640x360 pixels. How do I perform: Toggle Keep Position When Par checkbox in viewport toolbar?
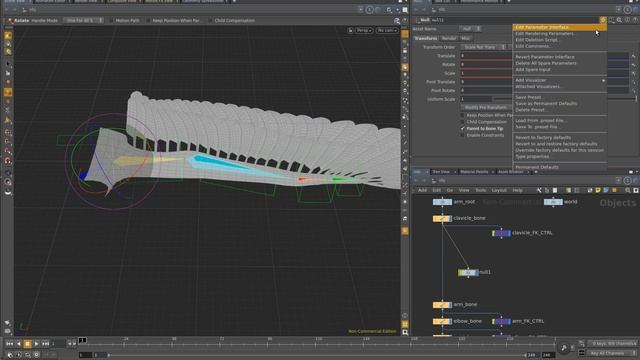click(148, 20)
